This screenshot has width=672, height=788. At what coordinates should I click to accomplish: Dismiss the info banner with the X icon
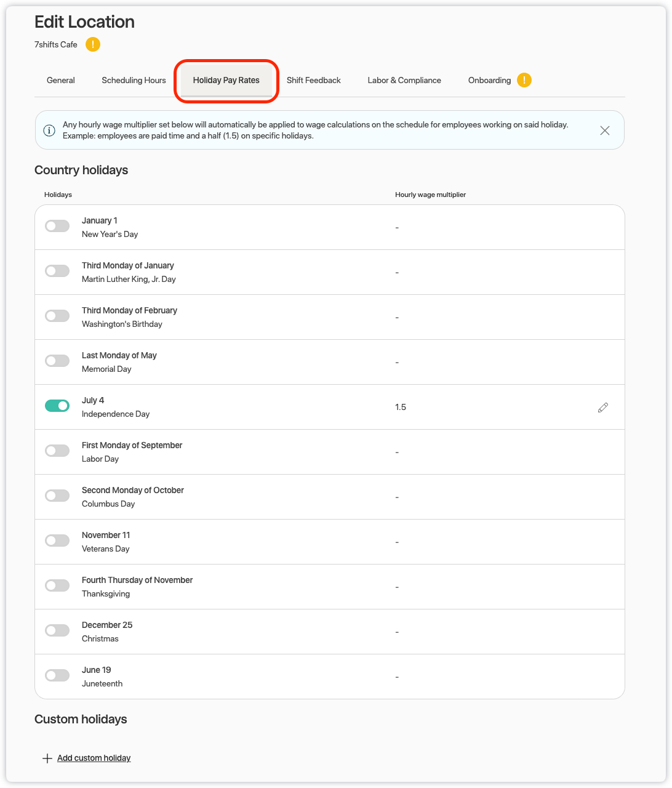(604, 131)
